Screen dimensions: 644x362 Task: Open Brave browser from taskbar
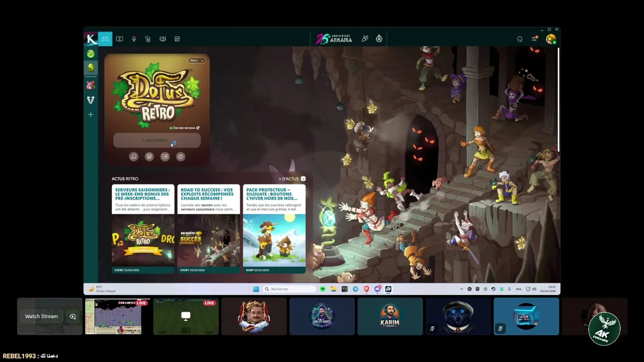click(366, 289)
